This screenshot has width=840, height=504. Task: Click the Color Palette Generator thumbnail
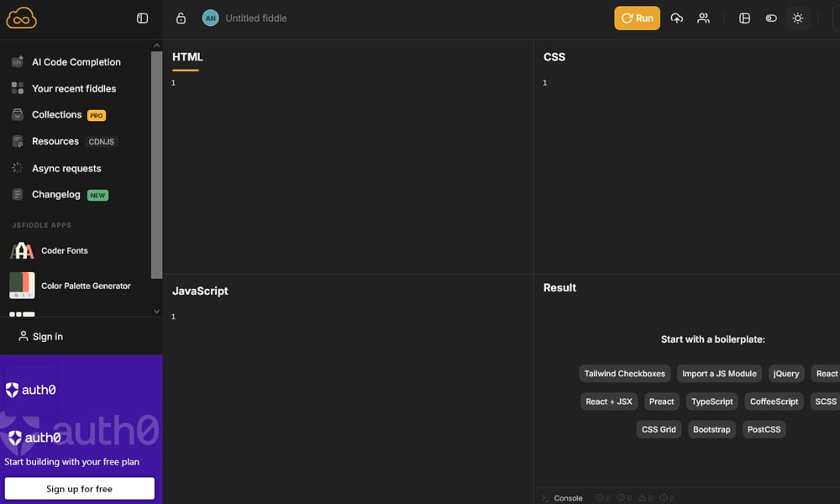22,285
